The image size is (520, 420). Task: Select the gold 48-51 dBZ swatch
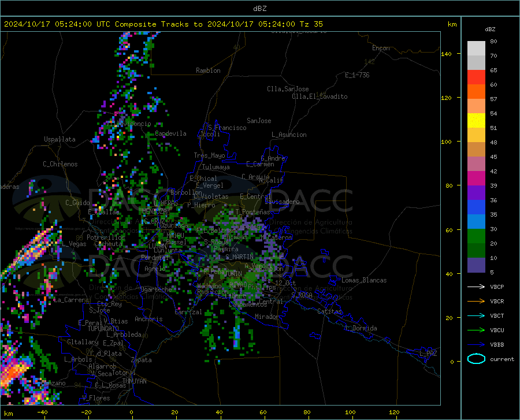pyautogui.click(x=476, y=135)
